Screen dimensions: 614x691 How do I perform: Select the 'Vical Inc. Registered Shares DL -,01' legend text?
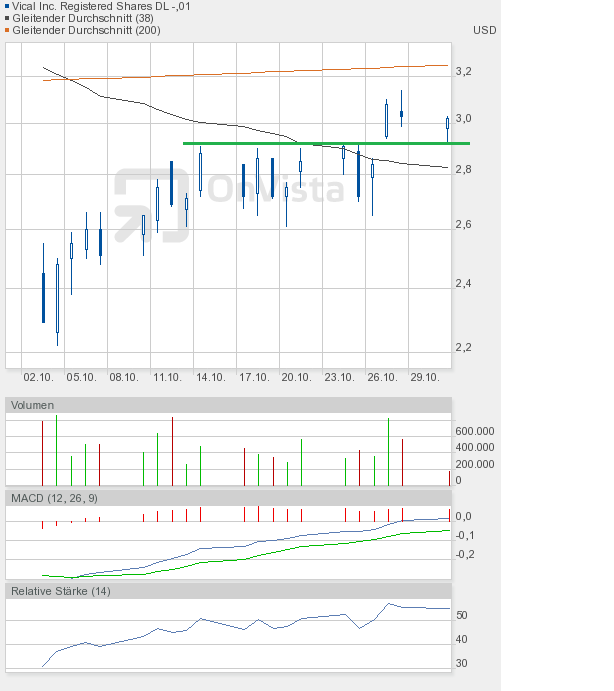pos(101,6)
